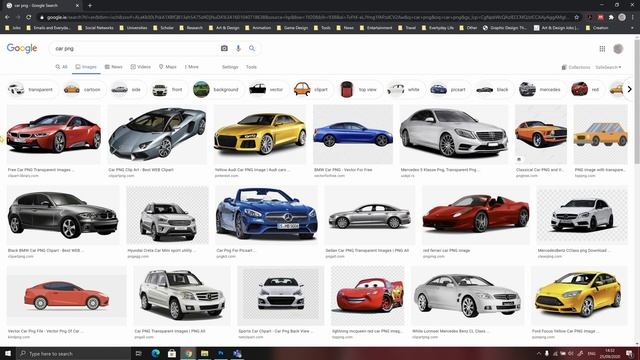Show more bookmarks with chevron
Viewport: 640px width, 360px height.
pos(632,28)
